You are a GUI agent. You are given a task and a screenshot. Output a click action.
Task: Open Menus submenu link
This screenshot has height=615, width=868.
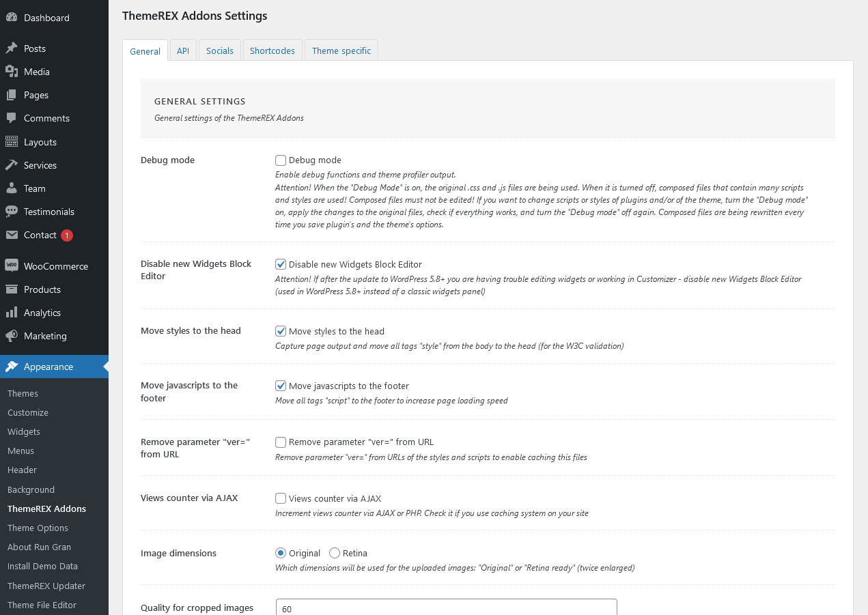pos(20,450)
